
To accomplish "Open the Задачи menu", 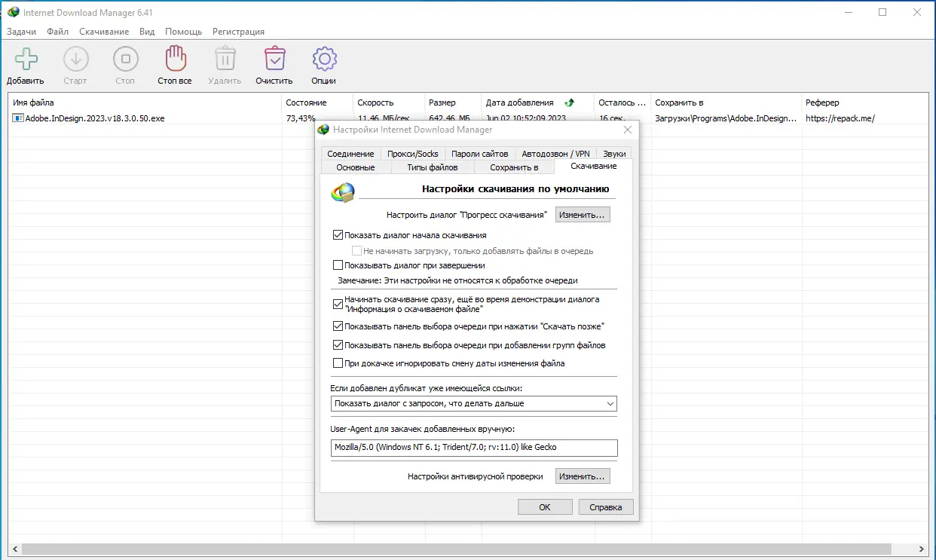I will 21,32.
